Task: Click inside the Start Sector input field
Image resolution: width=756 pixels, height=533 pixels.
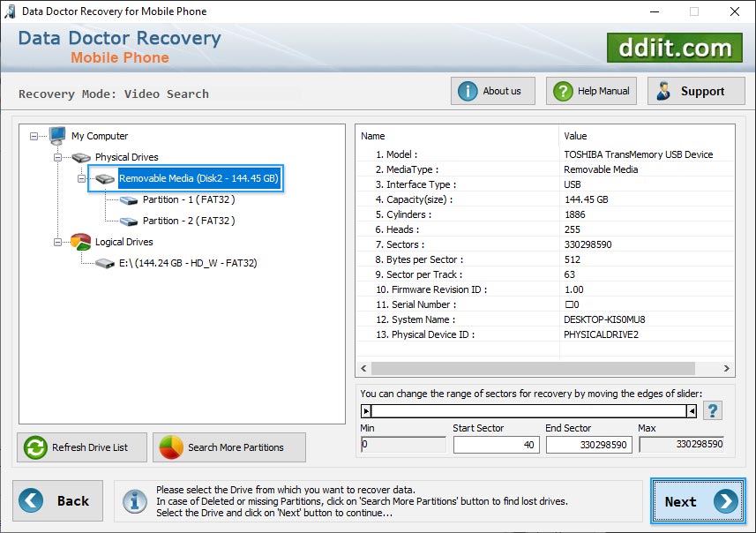Action: (496, 445)
